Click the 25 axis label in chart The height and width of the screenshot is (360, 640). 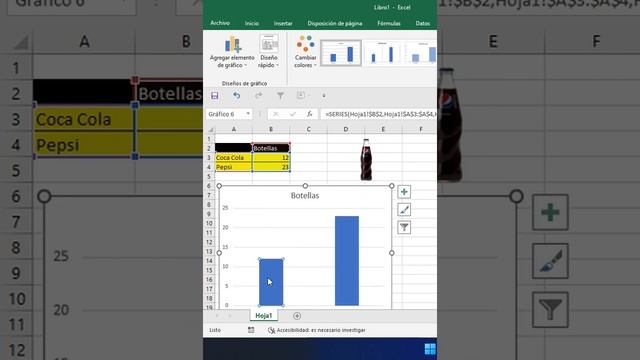[225, 208]
